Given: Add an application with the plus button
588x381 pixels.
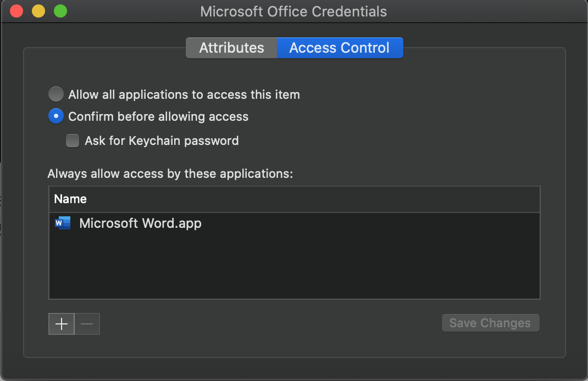Looking at the screenshot, I should pyautogui.click(x=62, y=324).
